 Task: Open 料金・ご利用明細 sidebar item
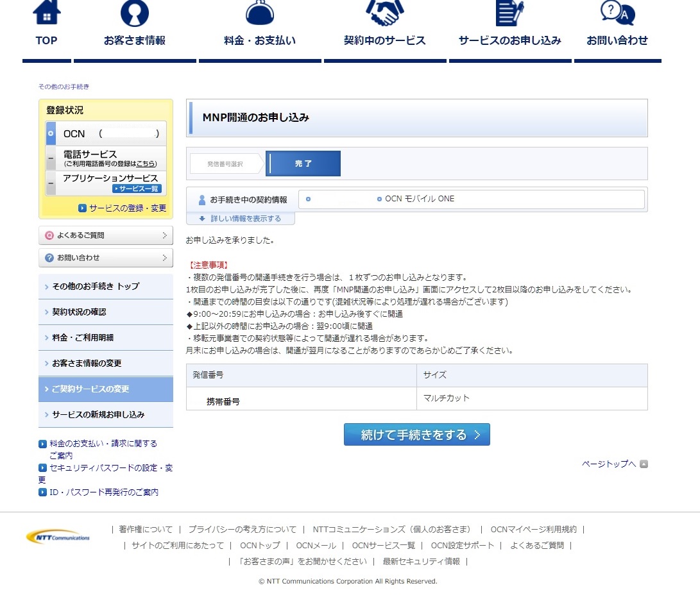pos(106,338)
